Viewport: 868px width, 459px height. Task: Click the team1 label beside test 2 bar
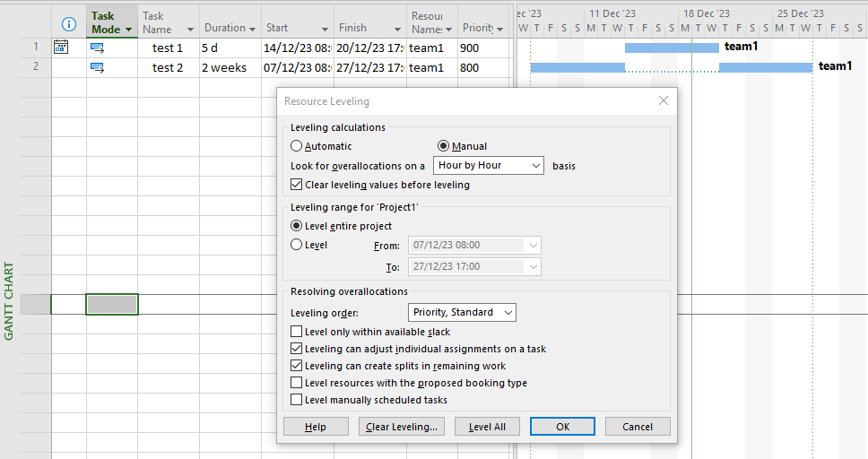[835, 66]
